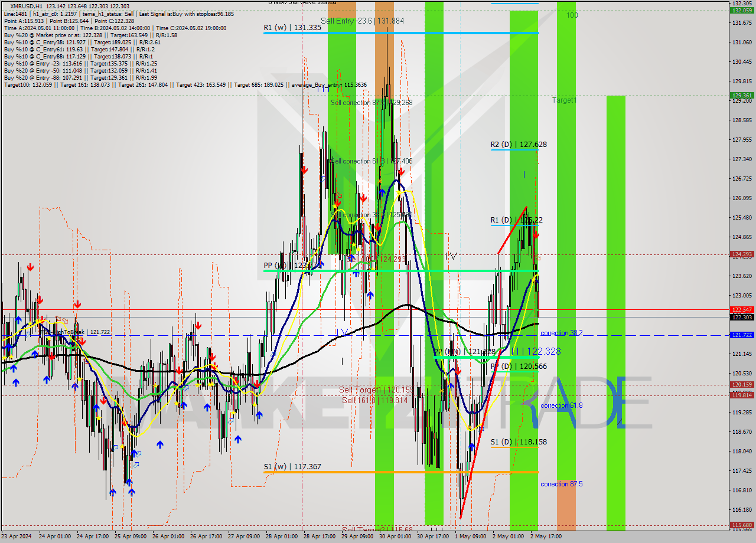This screenshot has height=543, width=756.
Task: Click the red 120.159 price tag on axis
Action: pyautogui.click(x=741, y=384)
